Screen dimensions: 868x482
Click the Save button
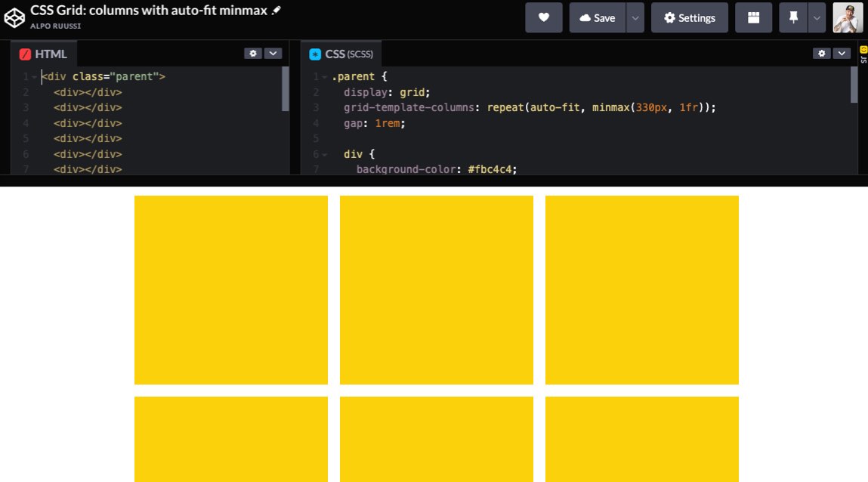[597, 17]
